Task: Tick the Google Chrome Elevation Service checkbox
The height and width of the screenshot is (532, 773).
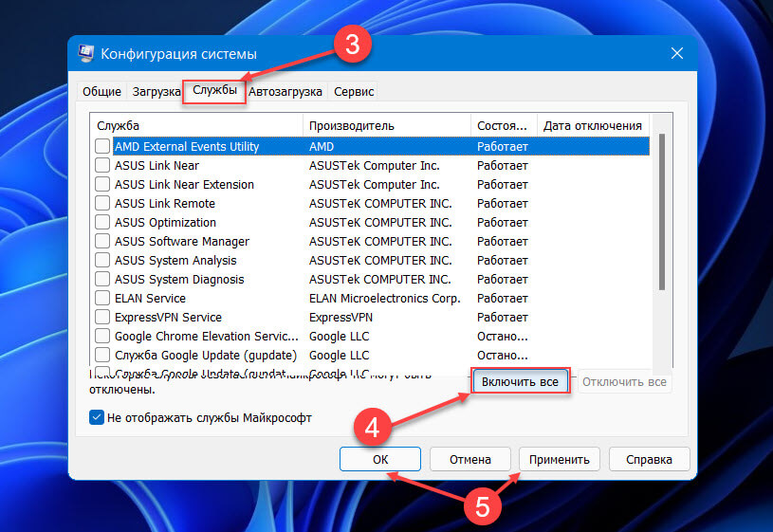Action: pyautogui.click(x=102, y=337)
